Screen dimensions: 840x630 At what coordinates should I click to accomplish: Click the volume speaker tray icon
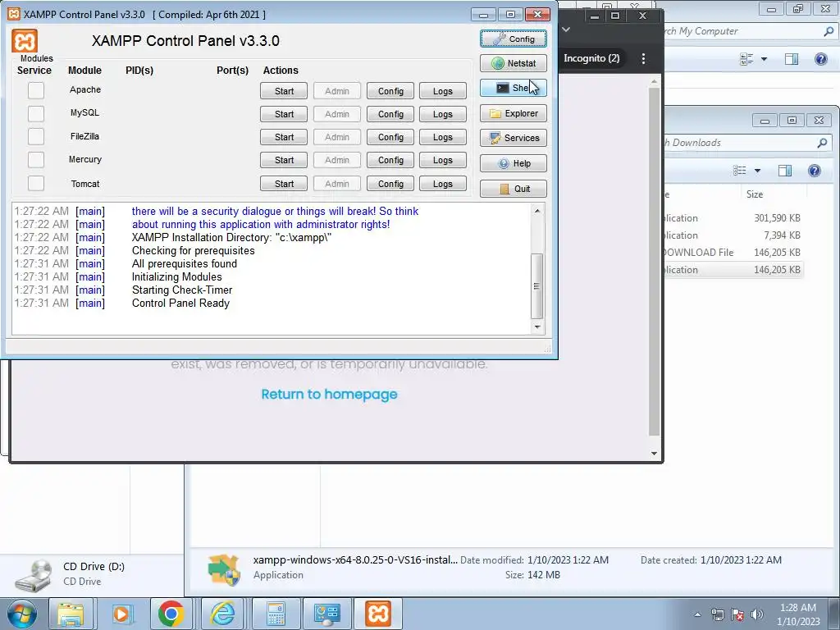(x=757, y=614)
